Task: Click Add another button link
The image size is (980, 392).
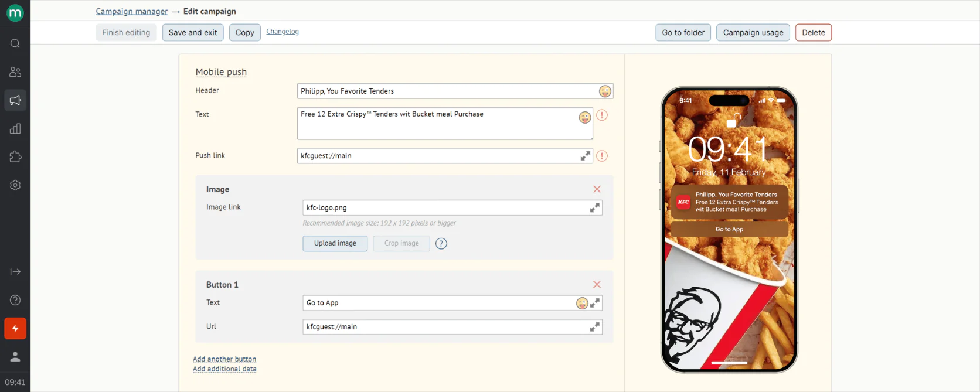Action: (224, 359)
